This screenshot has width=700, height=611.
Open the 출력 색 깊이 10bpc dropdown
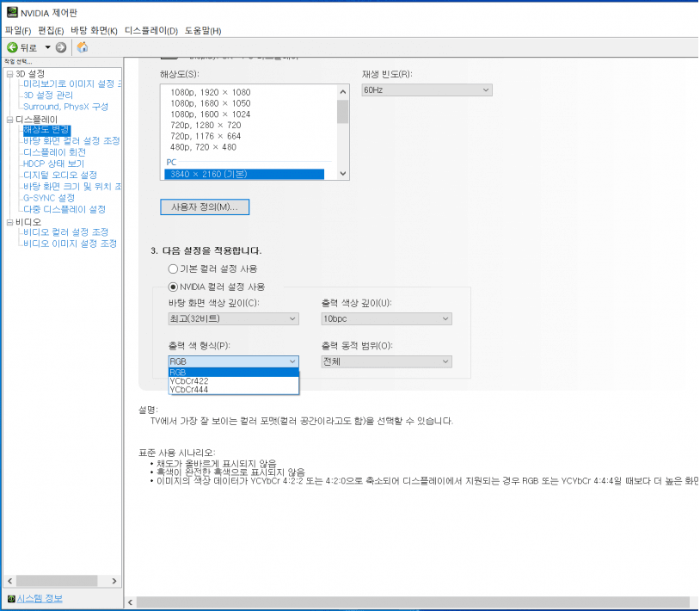[x=385, y=319]
